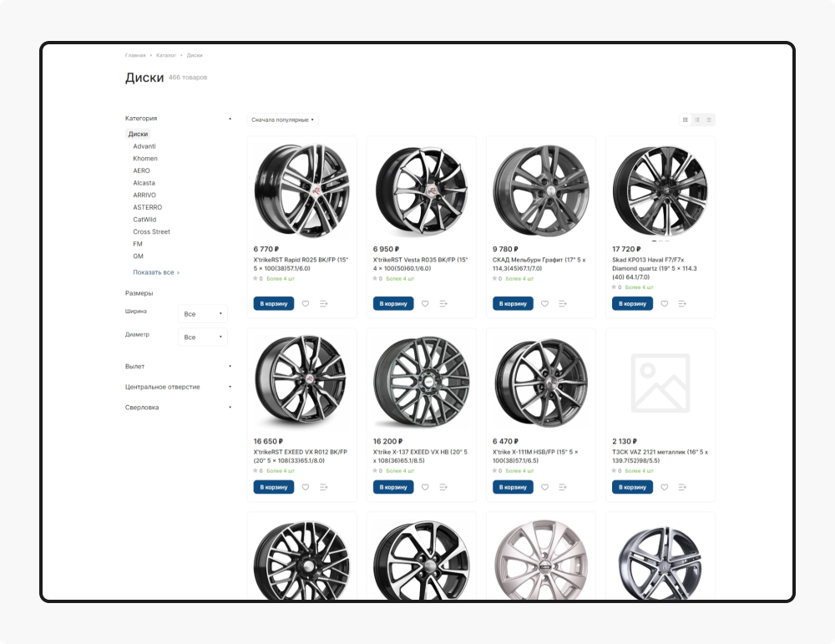
Task: Add X'trikeRST EXEED VX R012 to cart
Action: coord(274,487)
